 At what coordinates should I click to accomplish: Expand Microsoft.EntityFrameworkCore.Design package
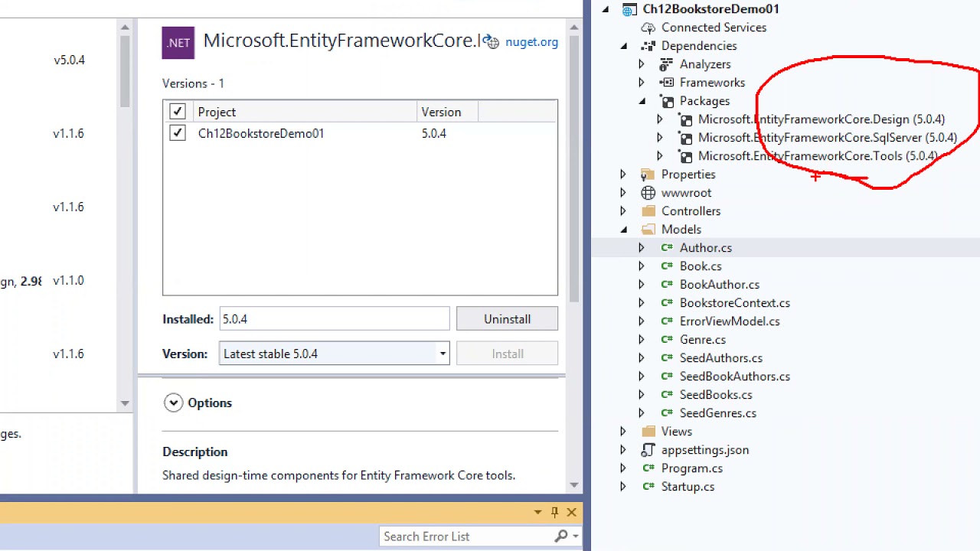tap(660, 119)
